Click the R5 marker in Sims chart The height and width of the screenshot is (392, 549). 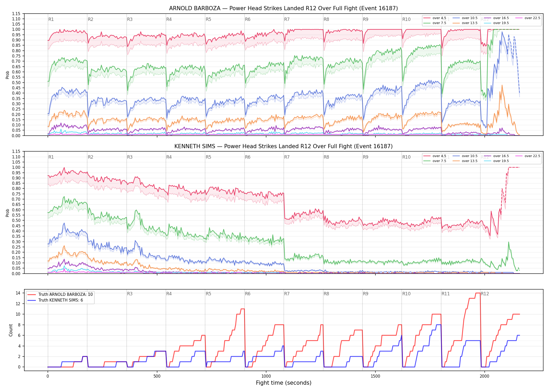(208, 157)
